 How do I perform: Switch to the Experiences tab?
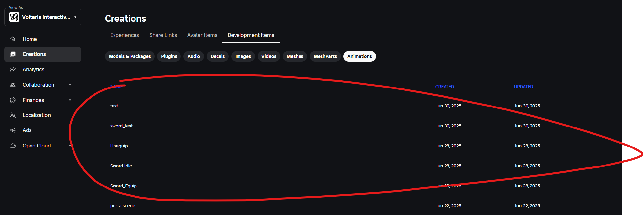(124, 35)
